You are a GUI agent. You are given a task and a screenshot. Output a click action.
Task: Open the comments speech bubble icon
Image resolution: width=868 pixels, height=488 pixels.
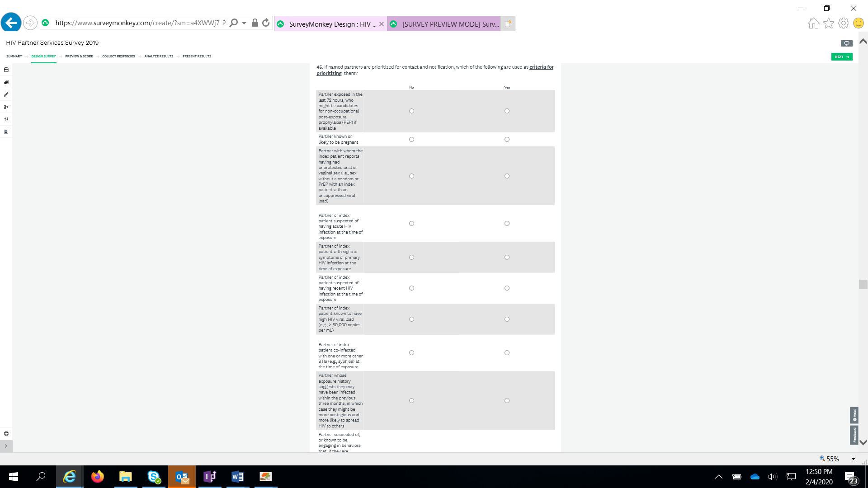pos(846,43)
